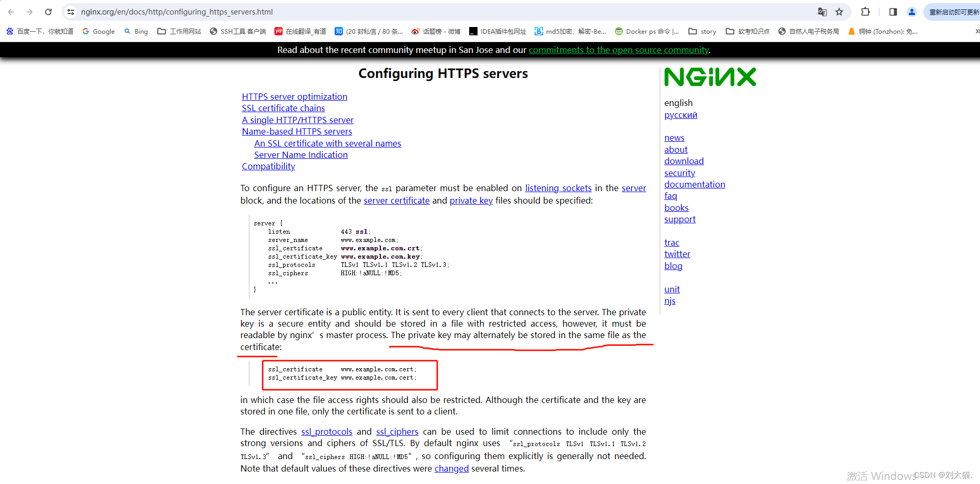Image resolution: width=980 pixels, height=484 pixels.
Task: Jump to SSL certificate chains section
Action: point(283,108)
